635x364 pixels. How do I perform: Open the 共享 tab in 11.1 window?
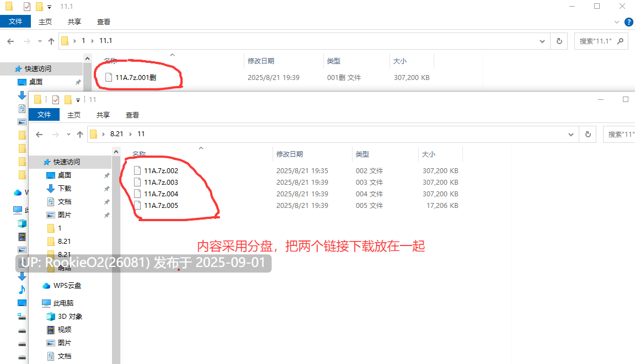[74, 22]
